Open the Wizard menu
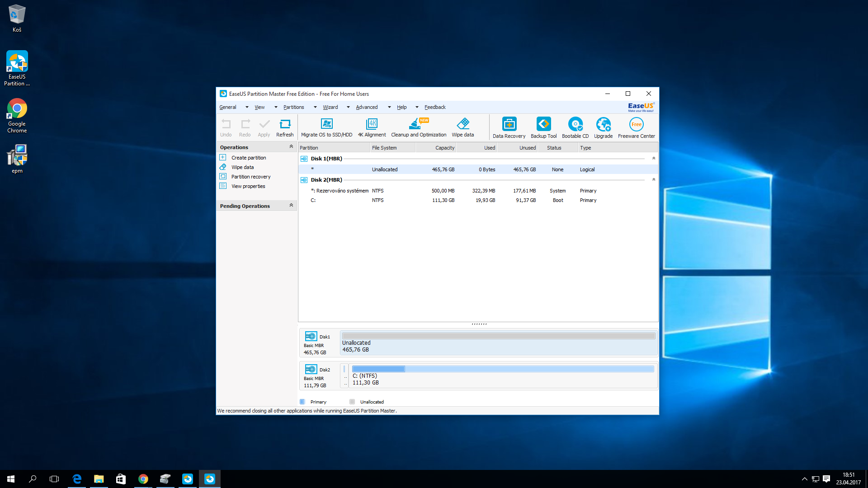This screenshot has width=868, height=488. 330,107
